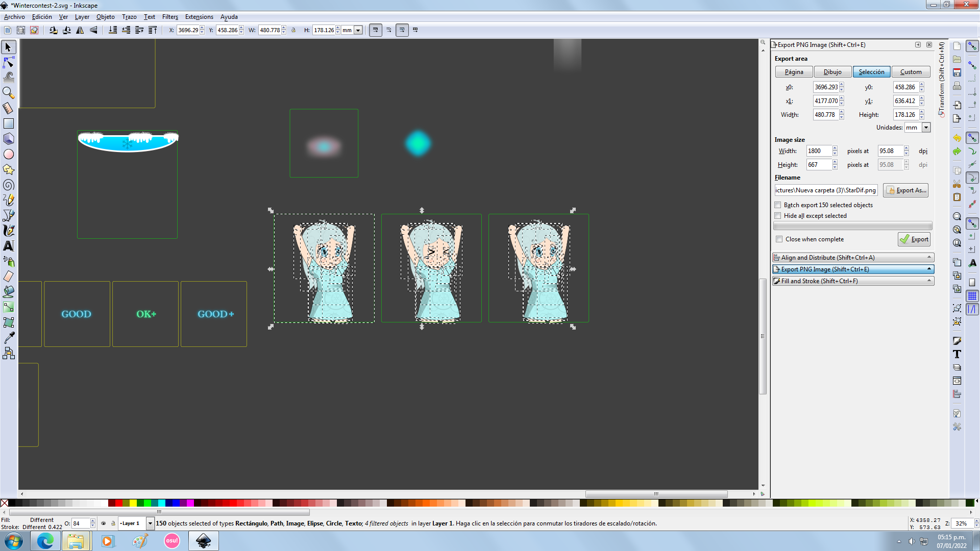Click the Export As... button
Screen dimensions: 980x551
(x=906, y=190)
